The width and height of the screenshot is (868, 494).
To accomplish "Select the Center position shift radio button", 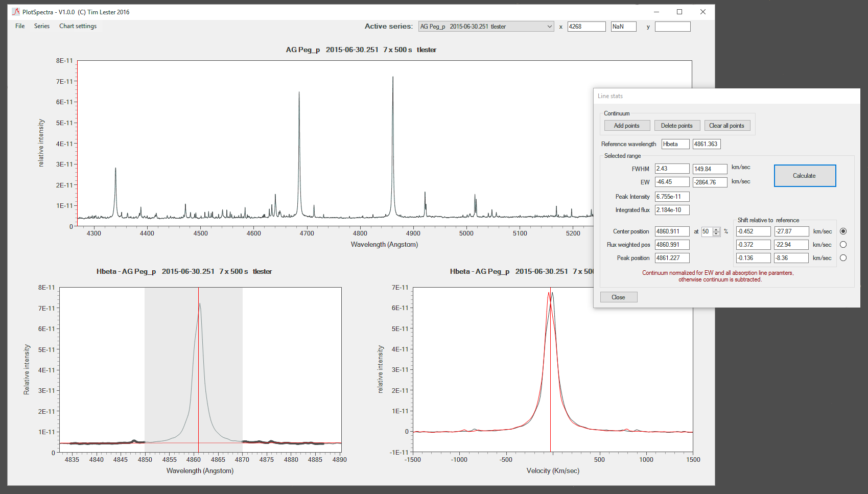I will (843, 231).
